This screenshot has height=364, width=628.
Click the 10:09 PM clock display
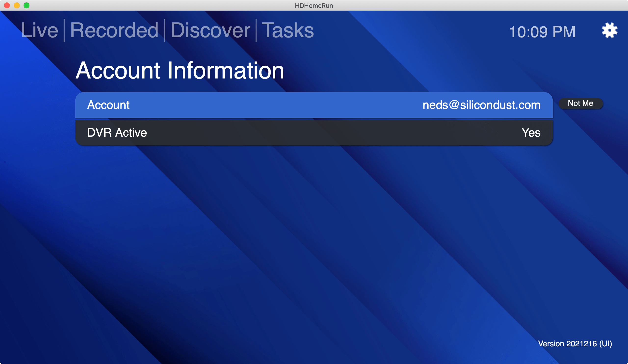click(x=542, y=32)
